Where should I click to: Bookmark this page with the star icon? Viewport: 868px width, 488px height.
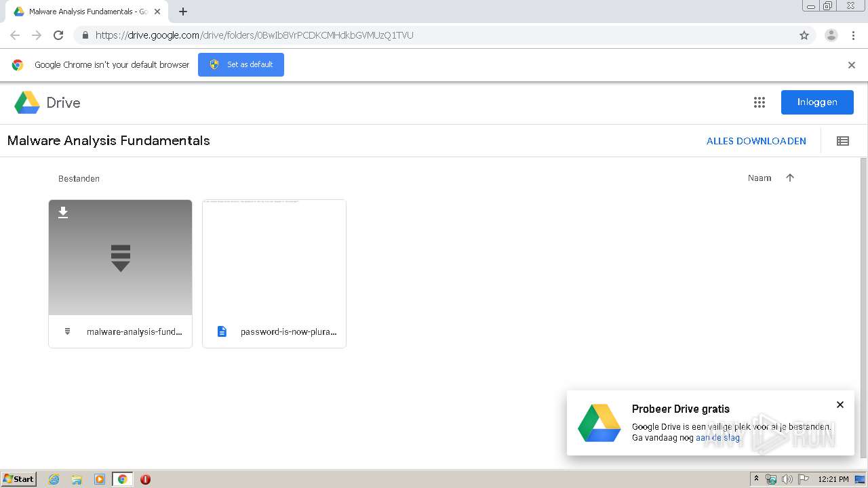[x=804, y=35]
